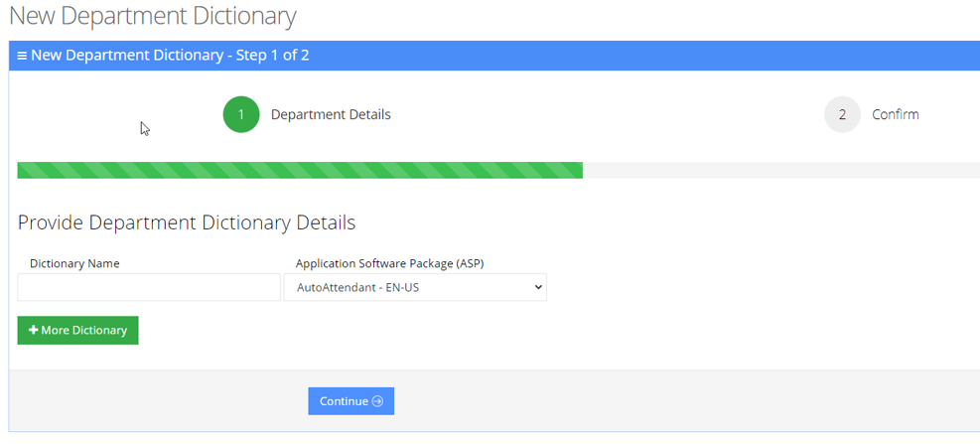Click the chevron arrow of the ASP select
The height and width of the screenshot is (444, 980).
click(538, 288)
